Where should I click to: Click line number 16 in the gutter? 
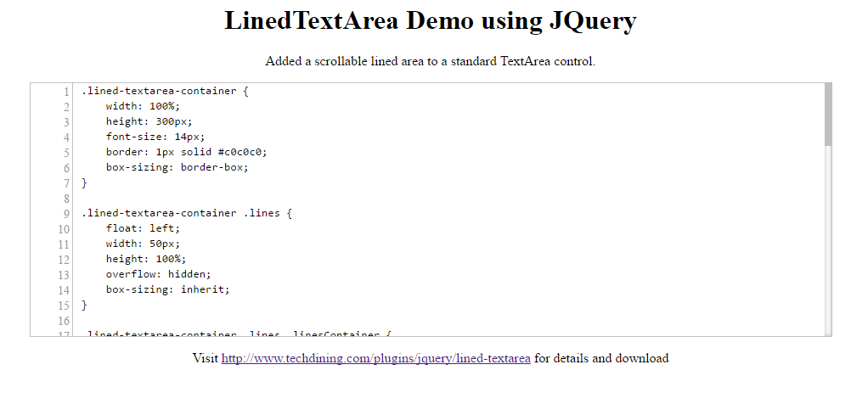click(x=64, y=321)
